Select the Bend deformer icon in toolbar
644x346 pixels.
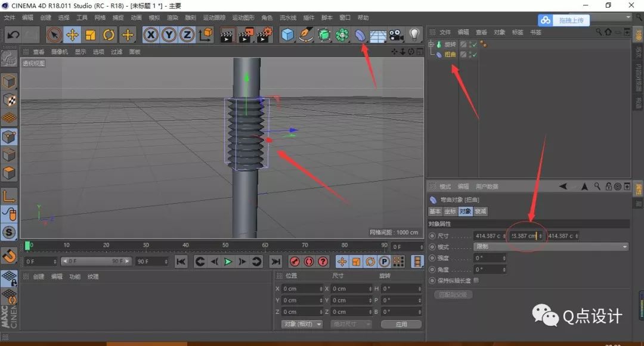(360, 35)
